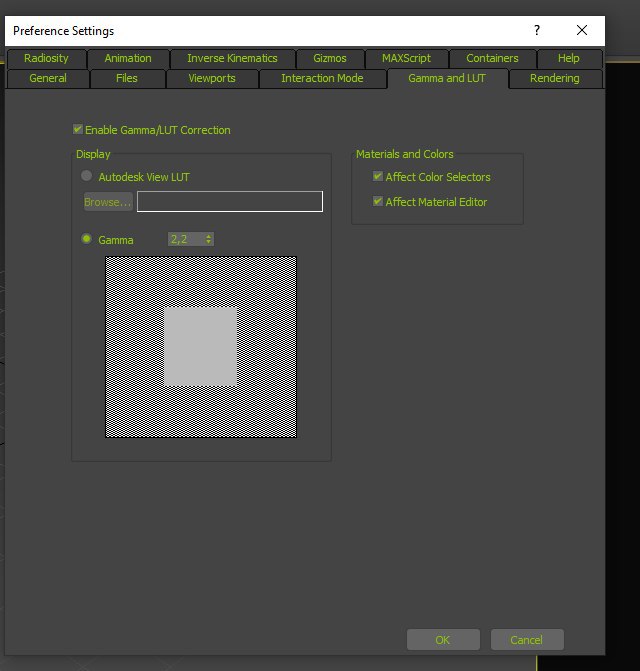The image size is (640, 671).
Task: Select the Autodesk View LUT radio button
Action: [x=86, y=176]
